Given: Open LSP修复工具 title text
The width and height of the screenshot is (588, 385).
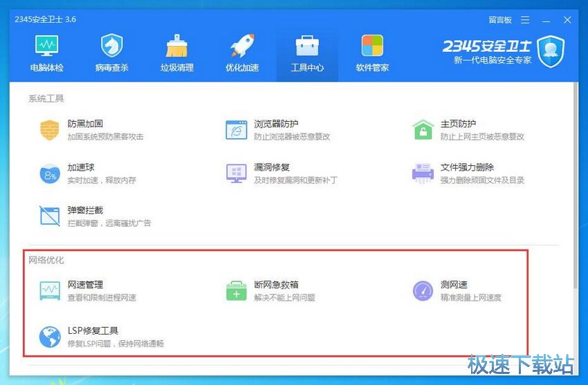Looking at the screenshot, I should pos(93,330).
